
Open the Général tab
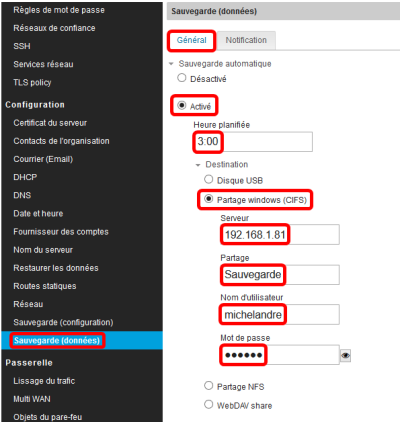[x=192, y=40]
